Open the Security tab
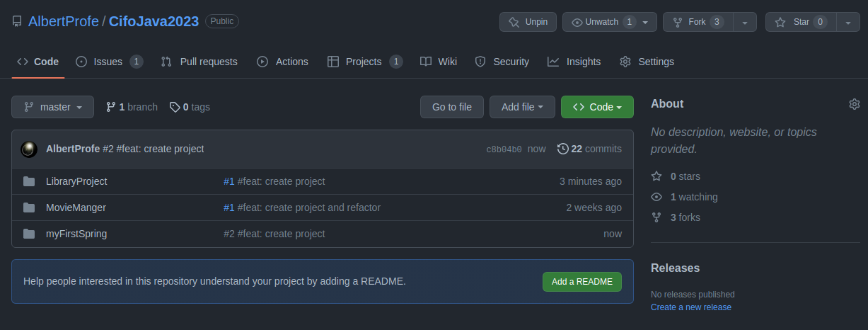 pos(502,62)
